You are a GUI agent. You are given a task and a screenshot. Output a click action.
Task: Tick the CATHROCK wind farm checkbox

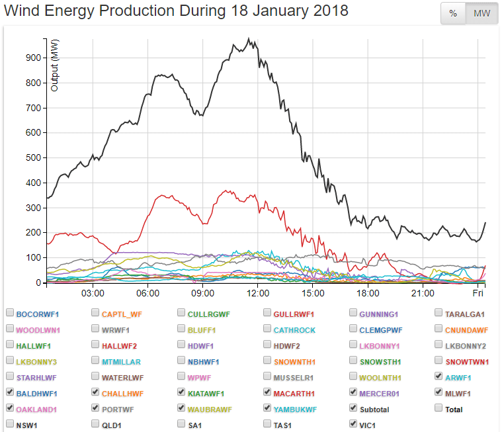click(x=268, y=329)
